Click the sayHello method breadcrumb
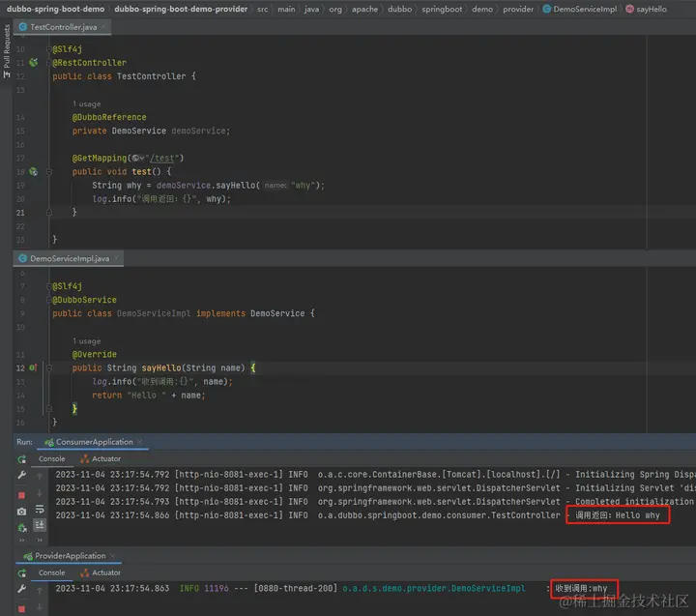Viewport: 696px width, 616px height. click(647, 9)
